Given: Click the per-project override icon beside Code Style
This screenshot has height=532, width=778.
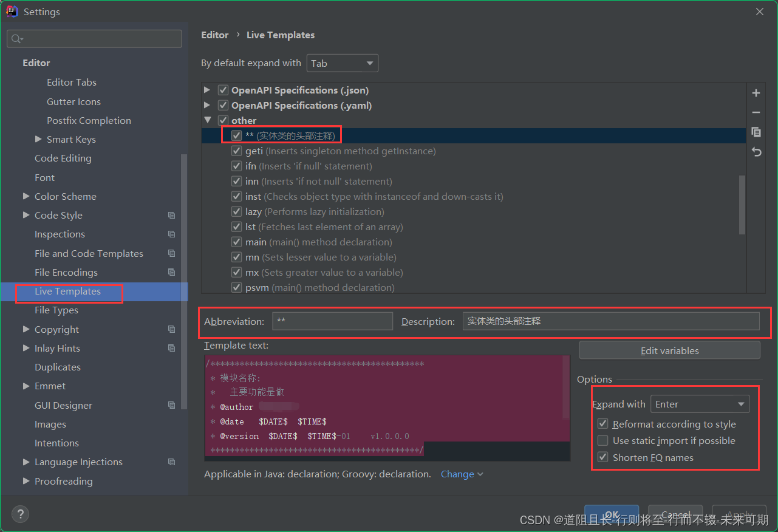Looking at the screenshot, I should coord(171,215).
